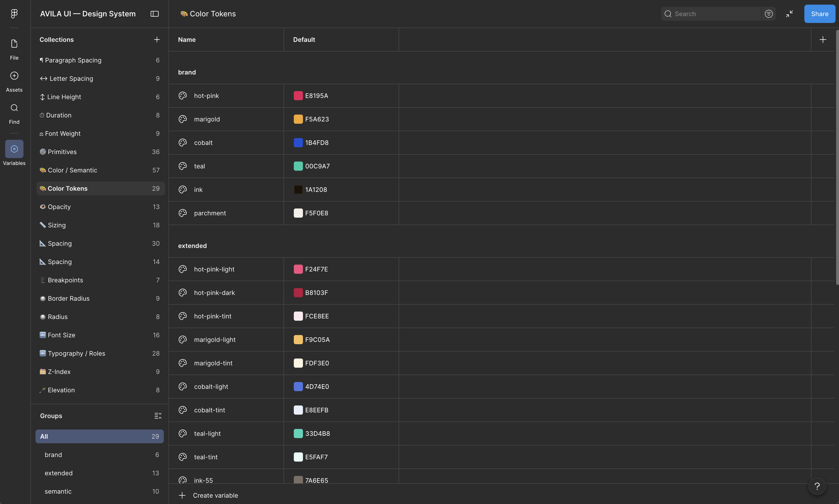Open the Primitives collection
The image size is (839, 504).
point(62,152)
